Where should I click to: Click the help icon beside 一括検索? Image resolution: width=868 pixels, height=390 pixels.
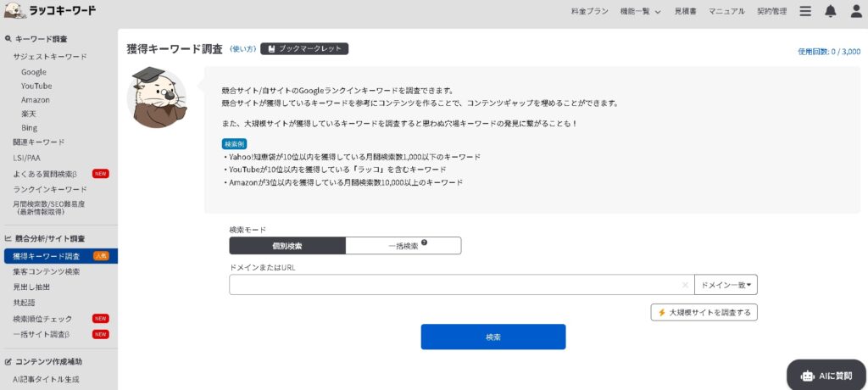(x=424, y=242)
